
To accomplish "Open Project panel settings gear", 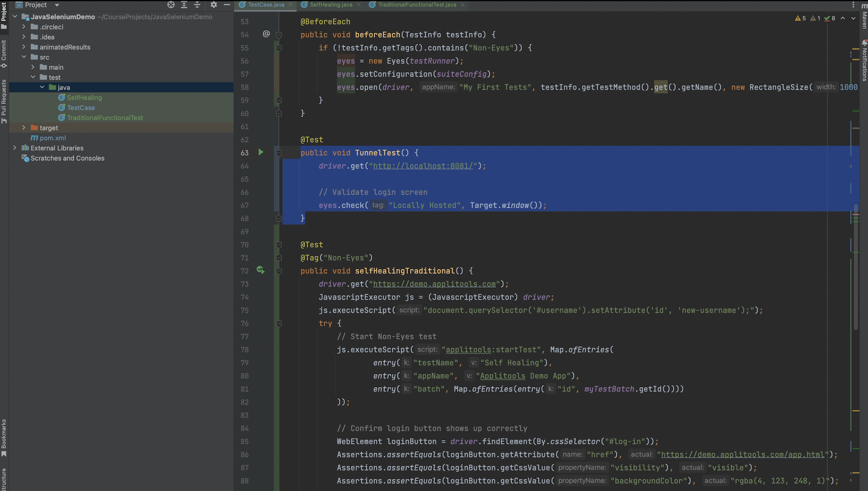I will click(214, 5).
